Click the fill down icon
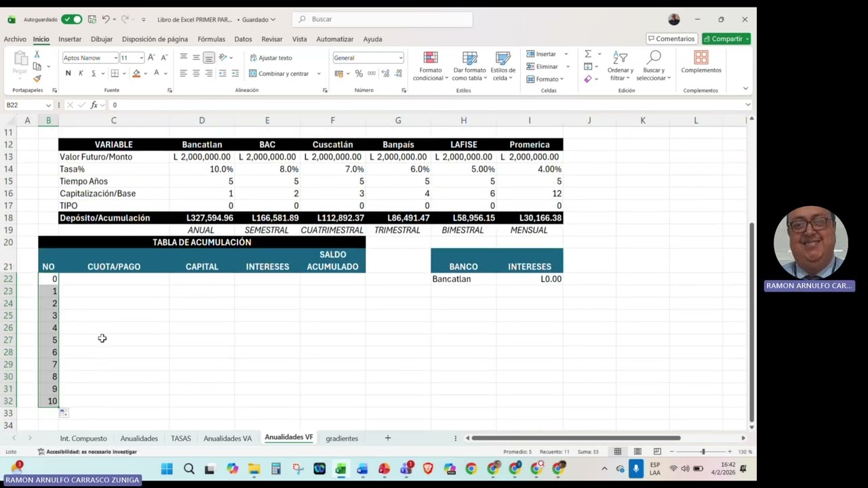868x488 pixels. (588, 66)
